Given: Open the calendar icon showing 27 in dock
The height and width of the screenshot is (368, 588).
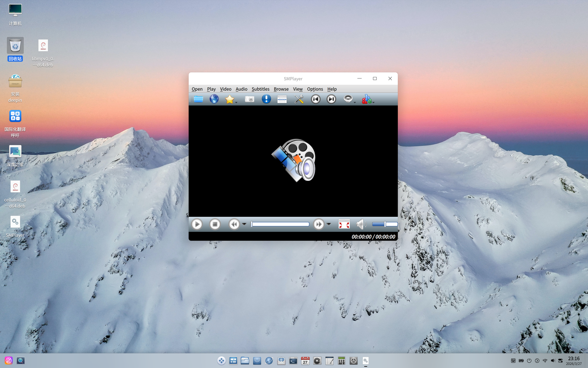Looking at the screenshot, I should (305, 361).
